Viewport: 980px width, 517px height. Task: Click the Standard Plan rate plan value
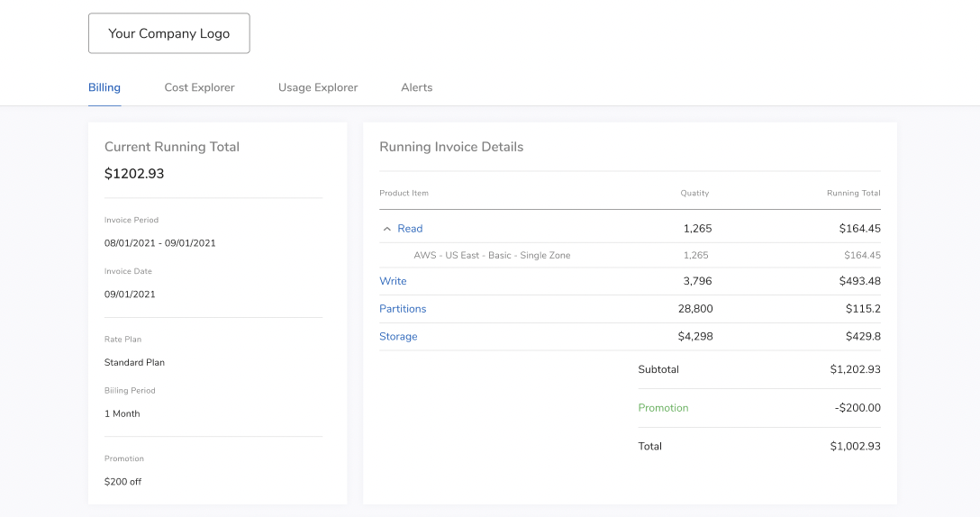(134, 363)
